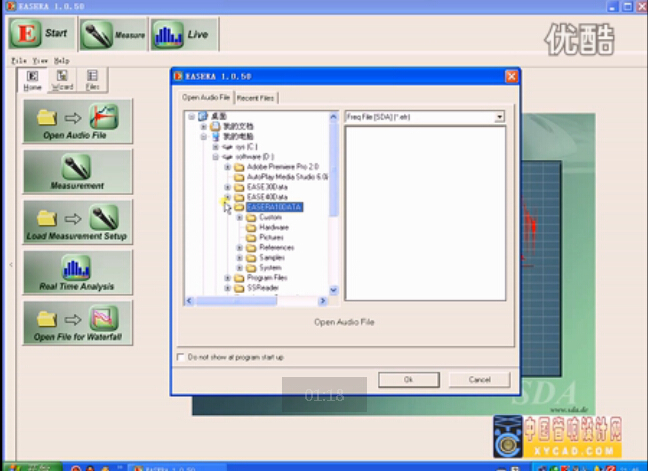Click the Open Audio File tile

pyautogui.click(x=78, y=121)
